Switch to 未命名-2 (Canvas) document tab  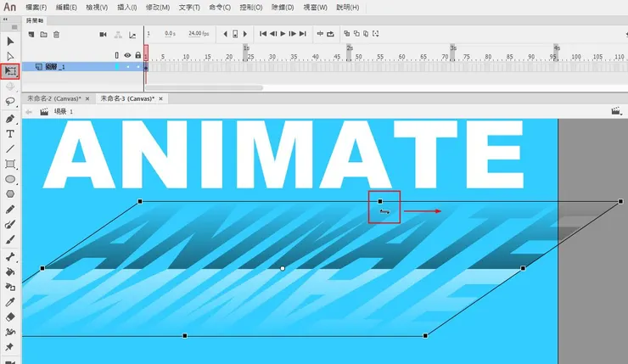click(x=54, y=98)
